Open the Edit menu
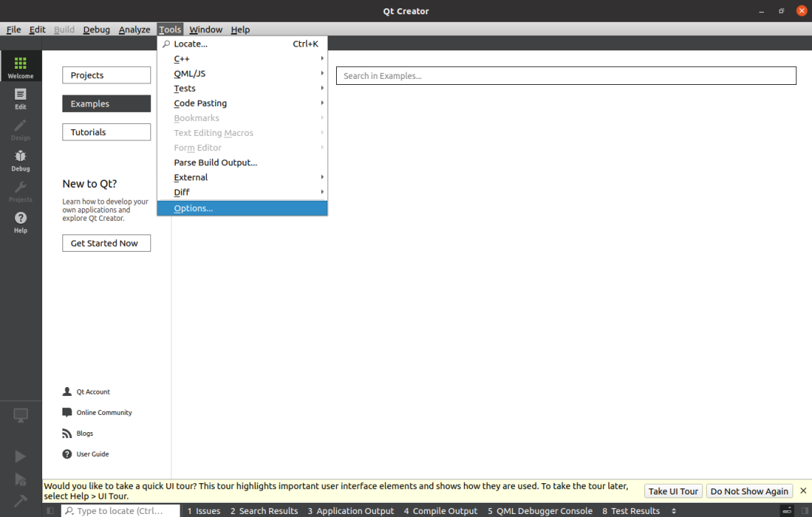 click(37, 29)
